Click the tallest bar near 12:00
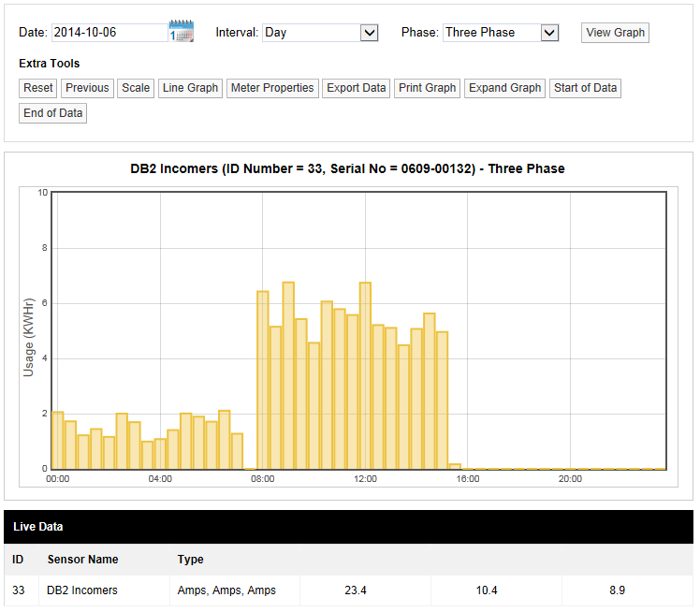This screenshot has height=612, width=700. tap(365, 374)
